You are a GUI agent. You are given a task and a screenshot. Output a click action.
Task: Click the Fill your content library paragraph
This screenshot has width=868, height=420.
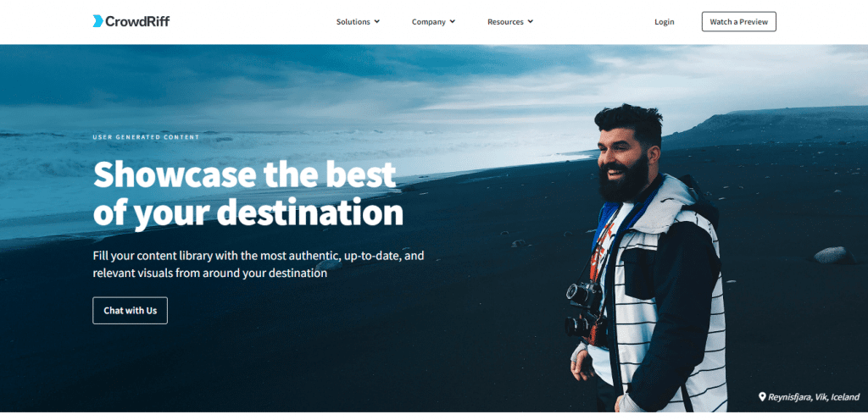pos(259,265)
